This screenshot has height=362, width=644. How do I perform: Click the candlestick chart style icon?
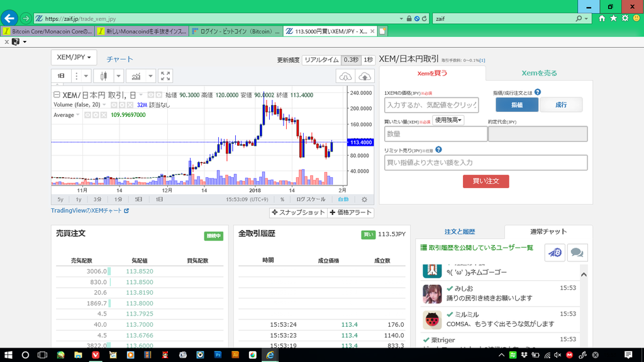(x=104, y=76)
